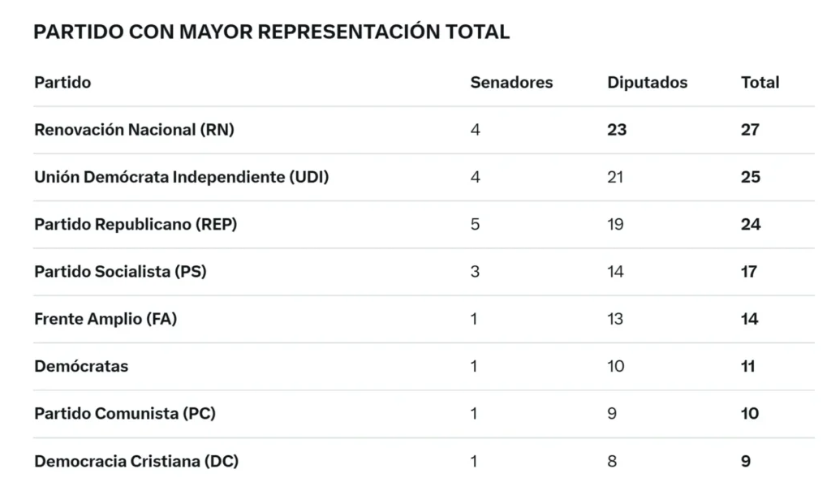Click the Demócratas party name
Screen dimensions: 831x504
pos(81,367)
